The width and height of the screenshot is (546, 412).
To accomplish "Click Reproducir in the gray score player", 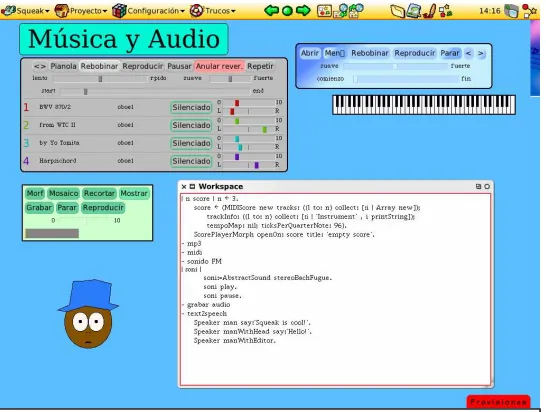I will tap(142, 66).
